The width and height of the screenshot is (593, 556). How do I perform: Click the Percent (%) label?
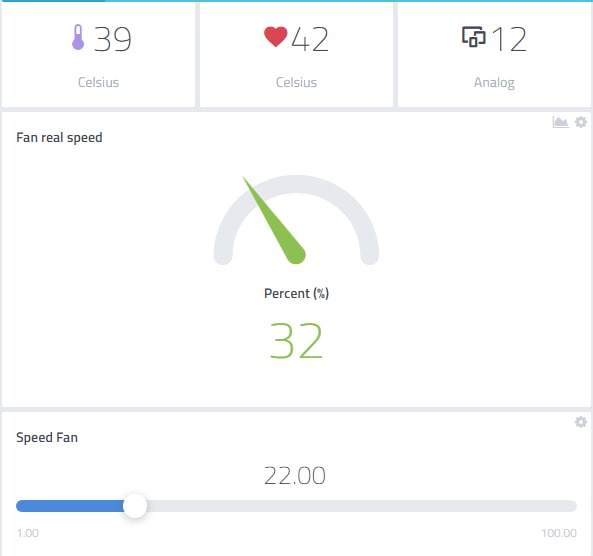point(296,294)
